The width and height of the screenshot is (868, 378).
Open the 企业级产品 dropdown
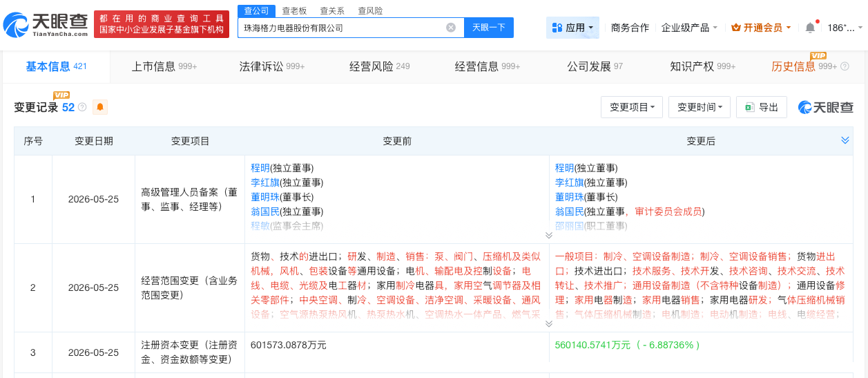(689, 28)
